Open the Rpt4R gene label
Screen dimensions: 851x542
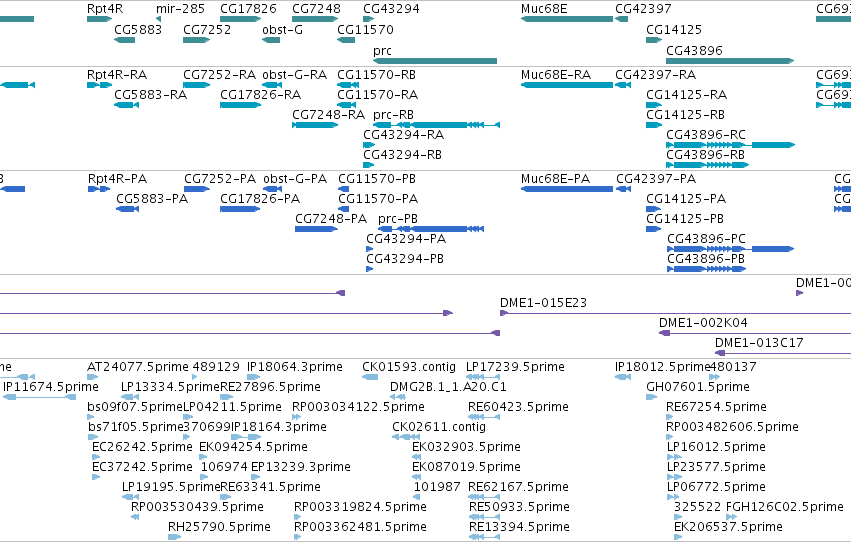pos(105,9)
